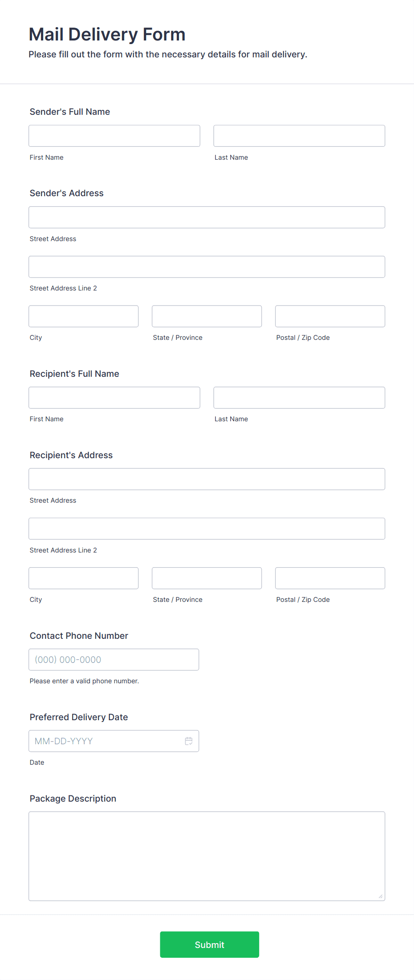The width and height of the screenshot is (414, 980).
Task: Focus the recipient's First Name field
Action: point(114,398)
